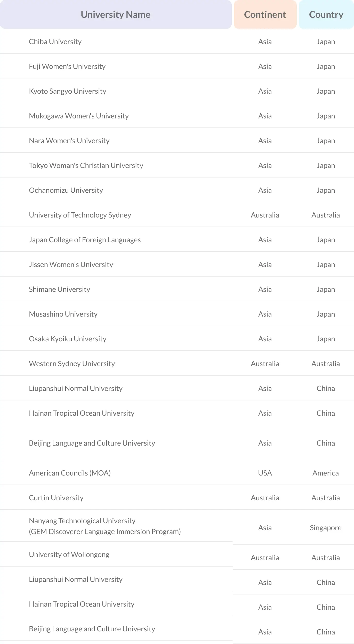The width and height of the screenshot is (354, 644).
Task: Choose Tokyo Woman's Christian University row
Action: 86,165
